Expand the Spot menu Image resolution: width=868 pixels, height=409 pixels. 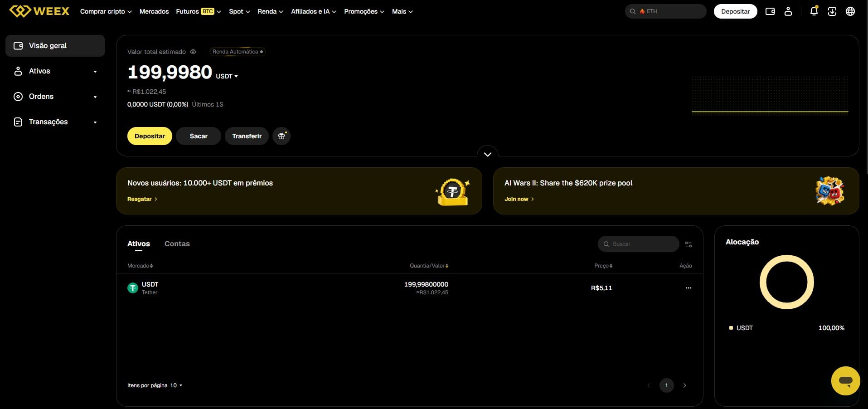point(239,11)
